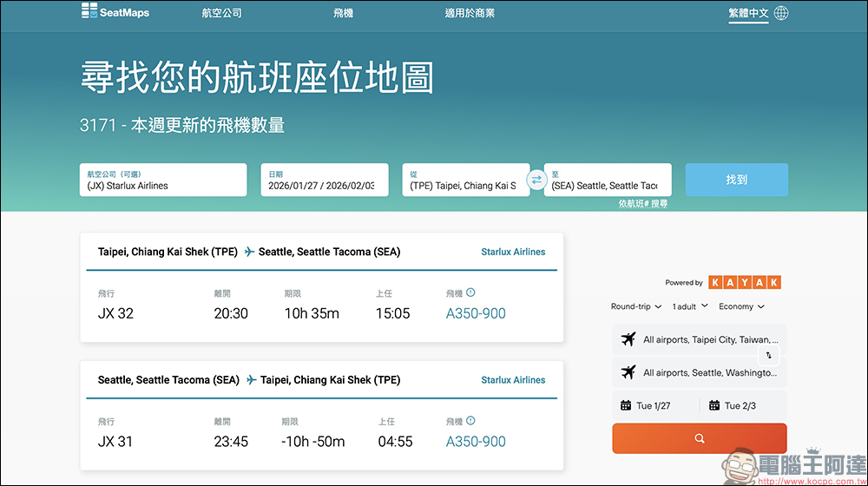Click flight number JX 32
868x486 pixels.
coord(115,313)
